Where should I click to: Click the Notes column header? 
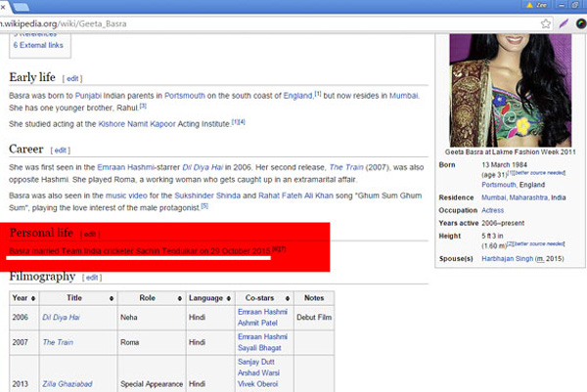point(314,298)
